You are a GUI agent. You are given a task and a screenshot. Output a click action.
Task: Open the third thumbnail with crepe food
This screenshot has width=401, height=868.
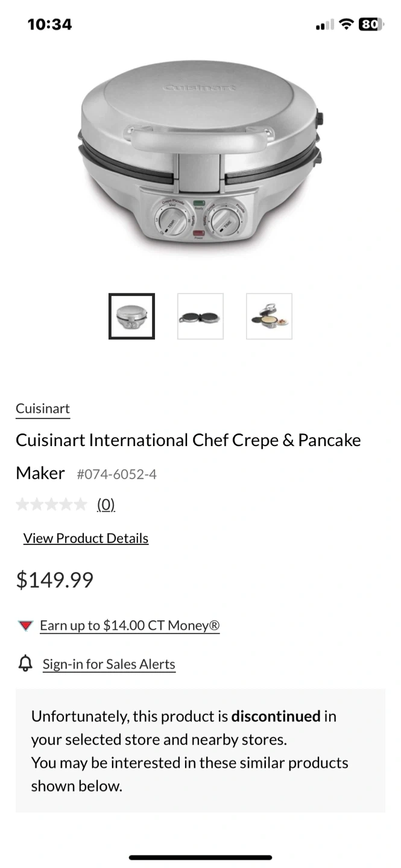(269, 316)
